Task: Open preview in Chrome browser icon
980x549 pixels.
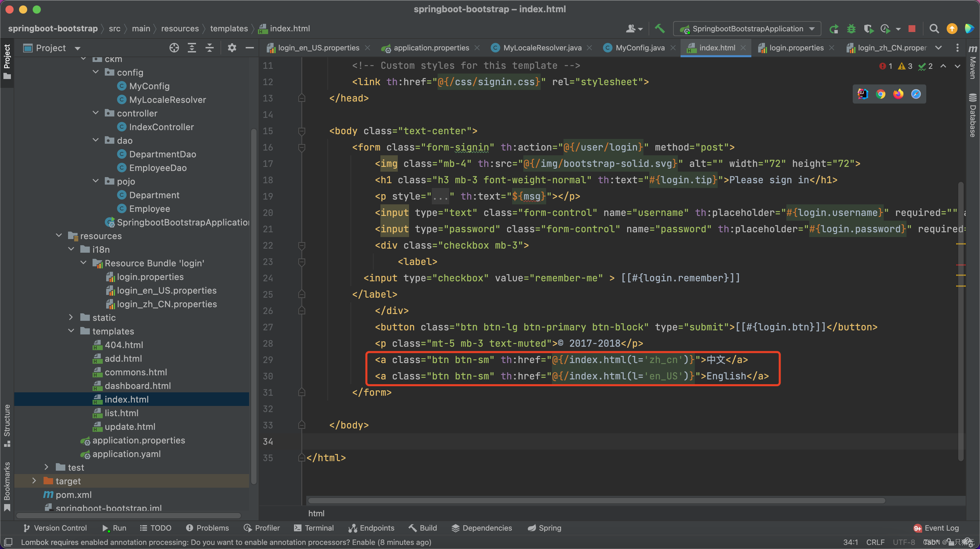Action: coord(880,94)
